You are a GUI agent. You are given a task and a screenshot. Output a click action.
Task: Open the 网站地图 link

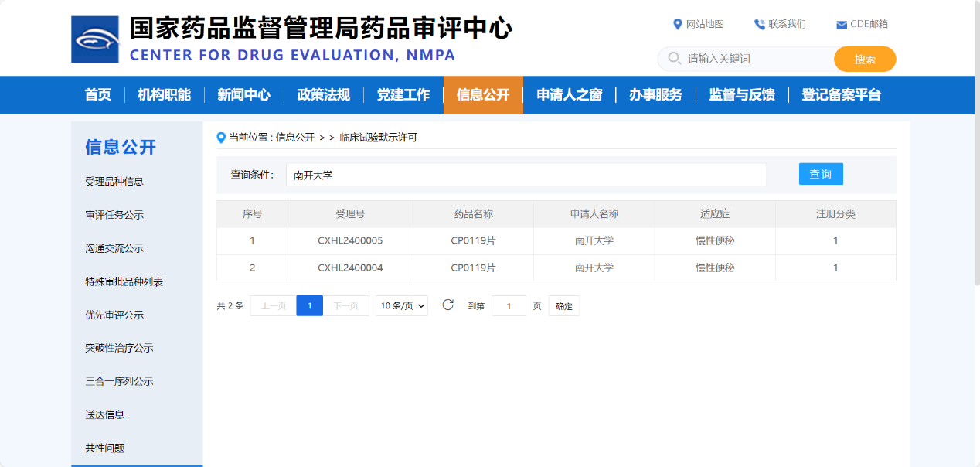coord(705,24)
